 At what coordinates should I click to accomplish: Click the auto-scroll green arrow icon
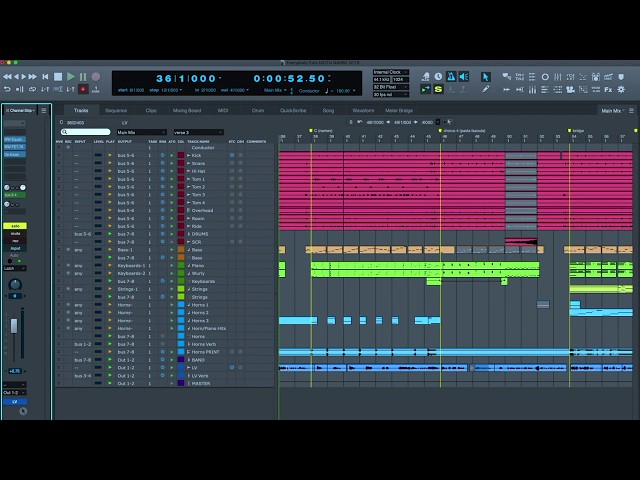[x=425, y=89]
